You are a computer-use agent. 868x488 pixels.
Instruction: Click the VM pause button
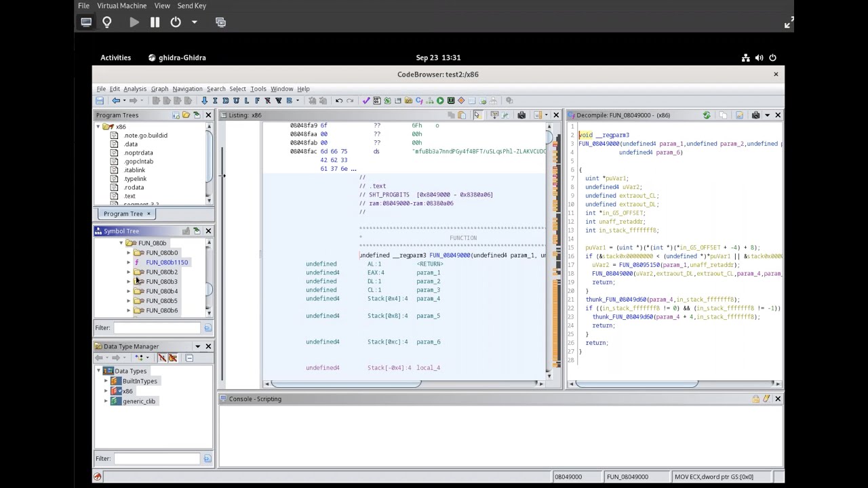(x=155, y=22)
